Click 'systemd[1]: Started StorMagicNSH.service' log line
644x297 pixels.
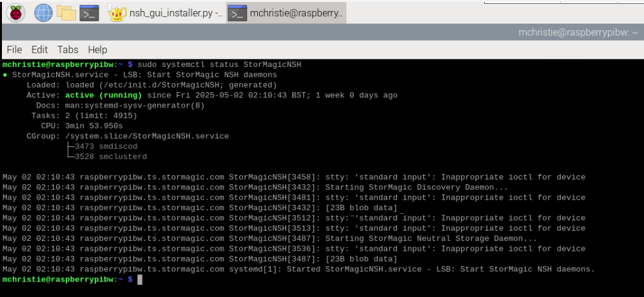coord(298,269)
